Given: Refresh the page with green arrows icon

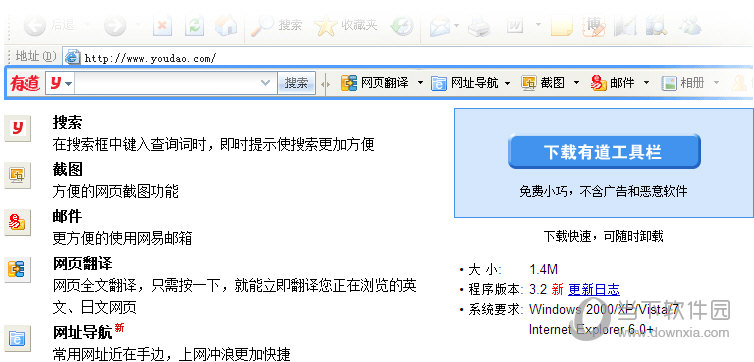Looking at the screenshot, I should click(195, 26).
